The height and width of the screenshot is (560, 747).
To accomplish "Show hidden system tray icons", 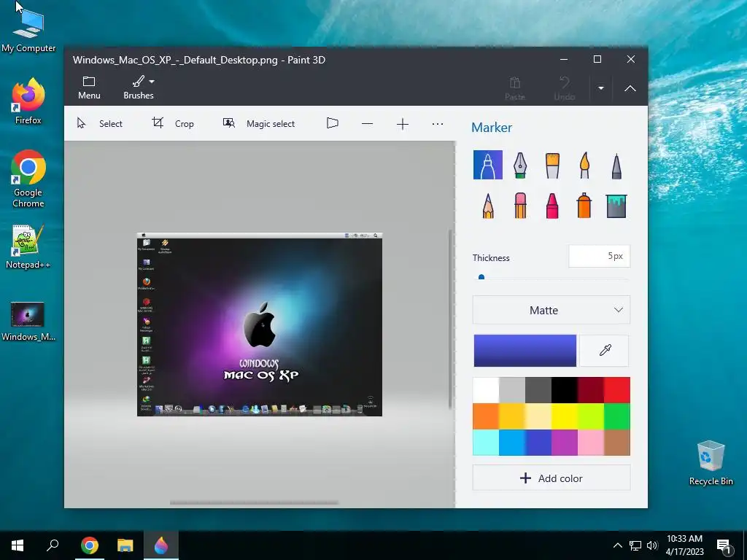I will pos(617,545).
